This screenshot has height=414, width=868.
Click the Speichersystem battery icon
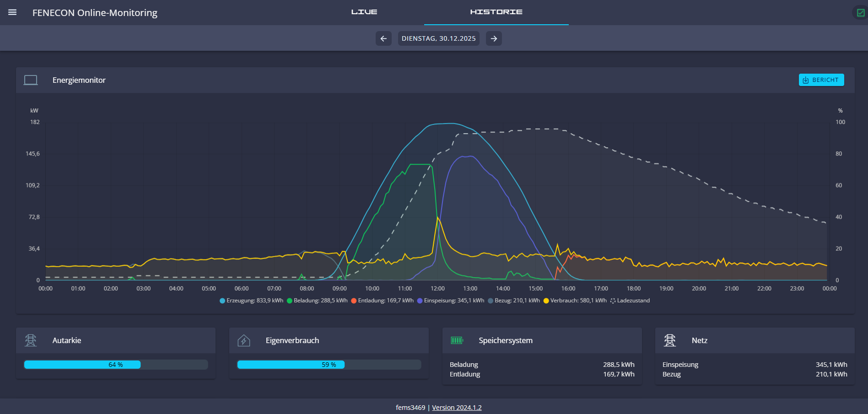457,340
